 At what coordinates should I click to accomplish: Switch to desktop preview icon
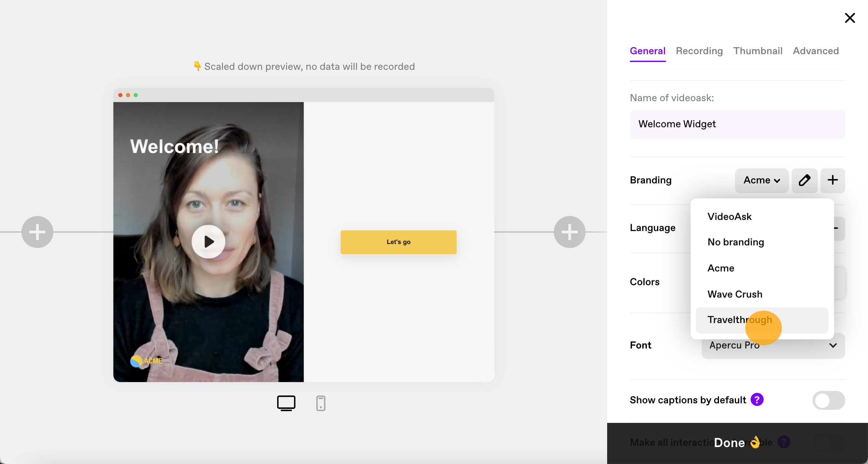pos(286,403)
